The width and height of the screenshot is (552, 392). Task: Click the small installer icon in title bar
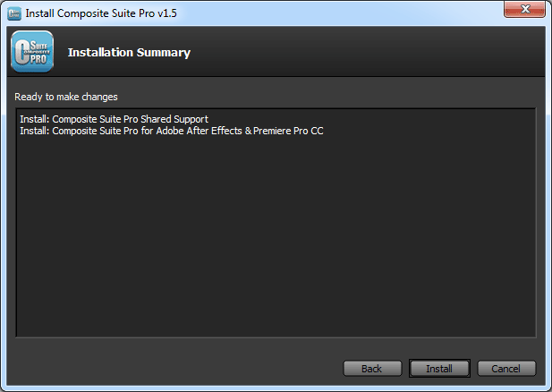pyautogui.click(x=14, y=13)
